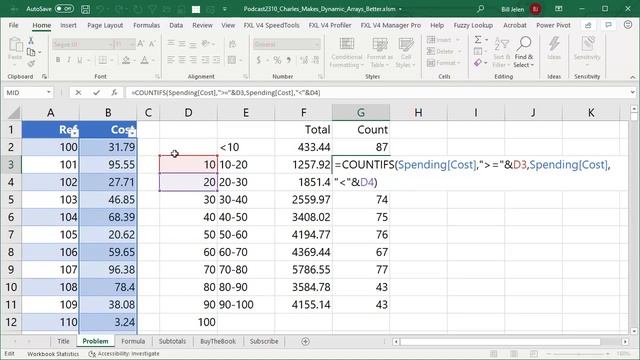Click the Insert Function fx icon
Viewport: 640px width, 360px height.
click(114, 93)
